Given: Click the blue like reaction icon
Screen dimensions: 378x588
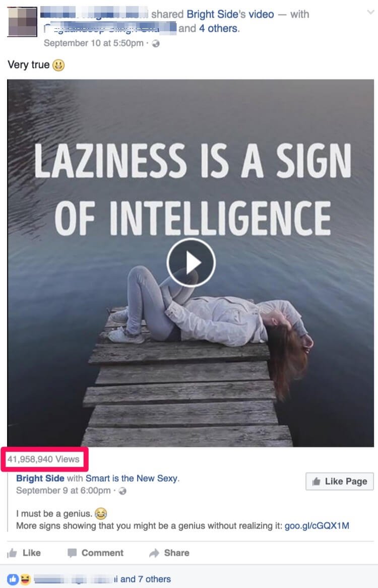Looking at the screenshot, I should [x=13, y=579].
